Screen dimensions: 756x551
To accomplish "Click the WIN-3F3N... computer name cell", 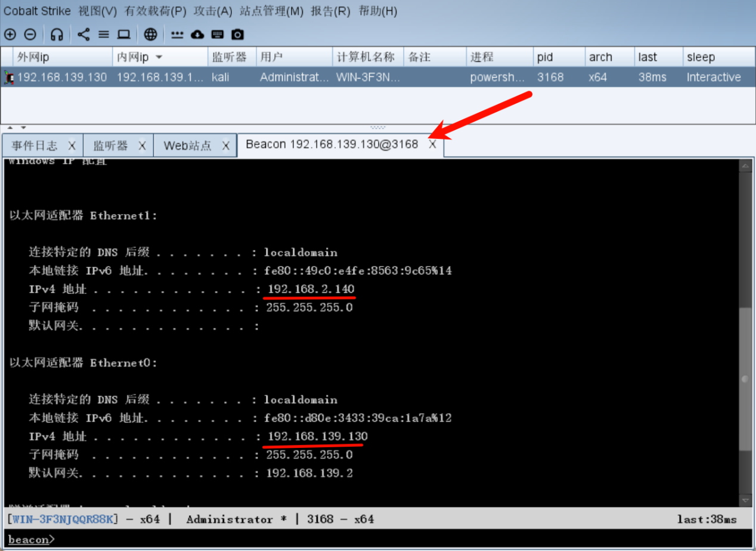I will tap(368, 77).
